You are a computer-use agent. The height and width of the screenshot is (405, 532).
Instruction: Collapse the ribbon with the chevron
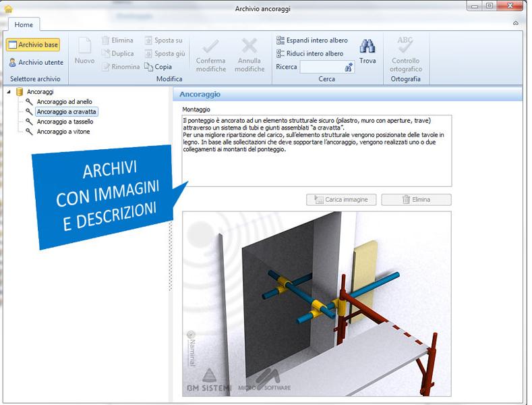tap(516, 23)
